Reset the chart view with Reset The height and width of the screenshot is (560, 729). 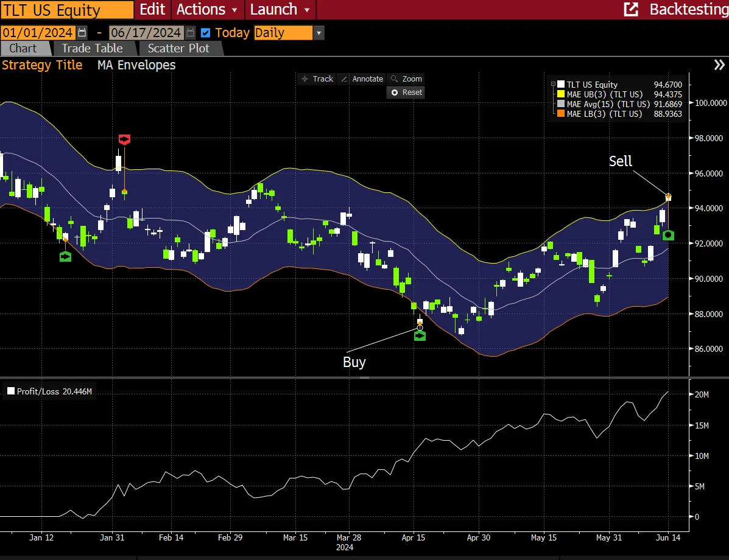(406, 93)
